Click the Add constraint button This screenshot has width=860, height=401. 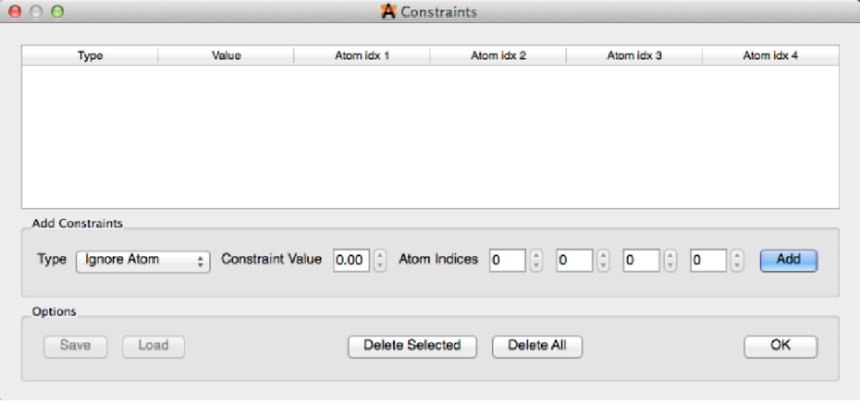coord(788,260)
